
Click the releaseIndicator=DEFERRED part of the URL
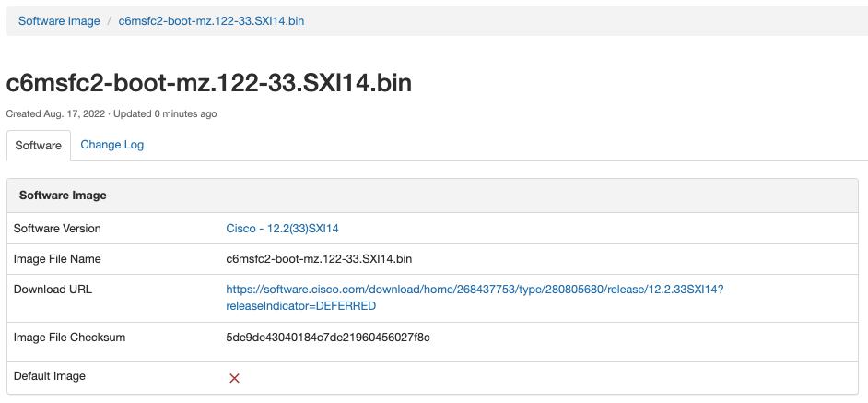[x=300, y=306]
